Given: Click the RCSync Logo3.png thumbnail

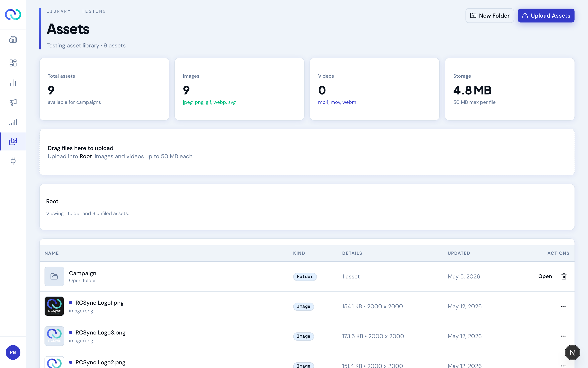Looking at the screenshot, I should click(54, 336).
